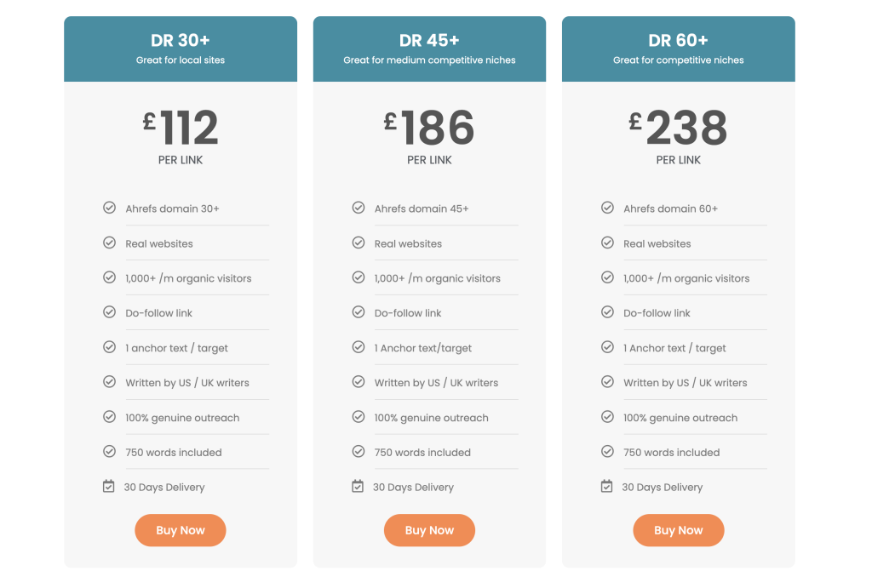Click the checkmark icon next to 'Real websites' in DR 45+ plan
The height and width of the screenshot is (588, 872).
(x=359, y=243)
